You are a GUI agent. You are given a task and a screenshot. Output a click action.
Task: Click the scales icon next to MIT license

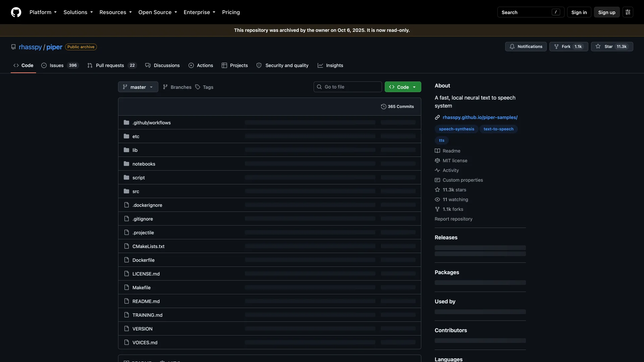437,161
